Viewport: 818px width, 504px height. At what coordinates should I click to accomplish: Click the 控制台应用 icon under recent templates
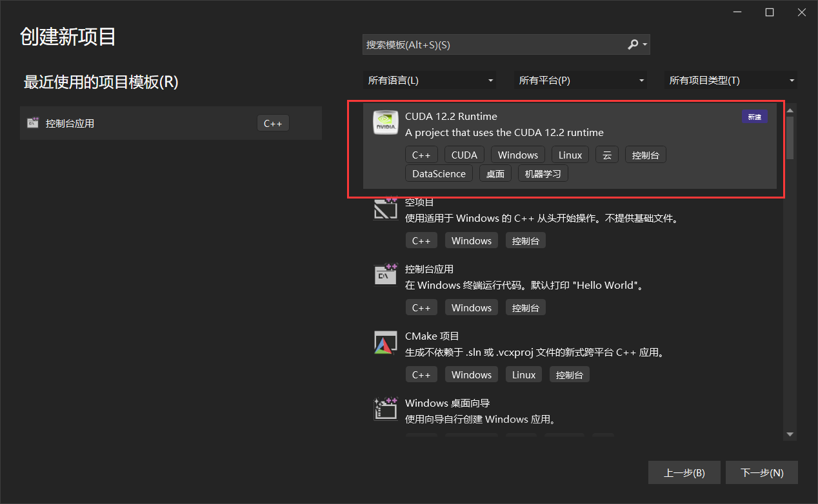click(x=32, y=122)
